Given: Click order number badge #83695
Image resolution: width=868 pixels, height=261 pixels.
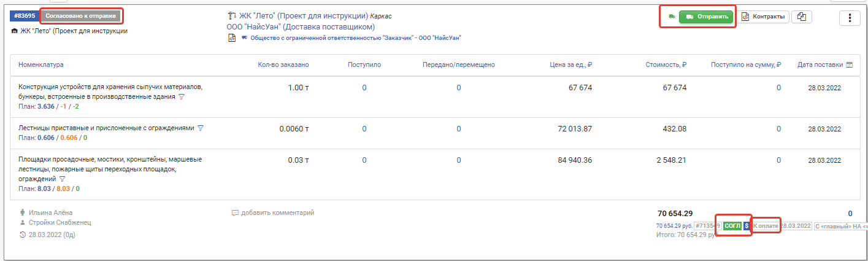Looking at the screenshot, I should pos(25,15).
